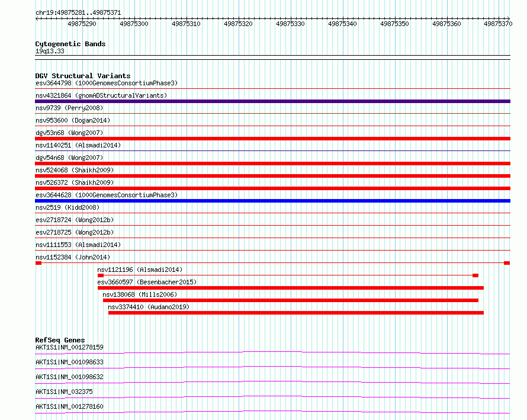Click the AKT1S1|NM_001278160 transcript label

tap(69, 406)
